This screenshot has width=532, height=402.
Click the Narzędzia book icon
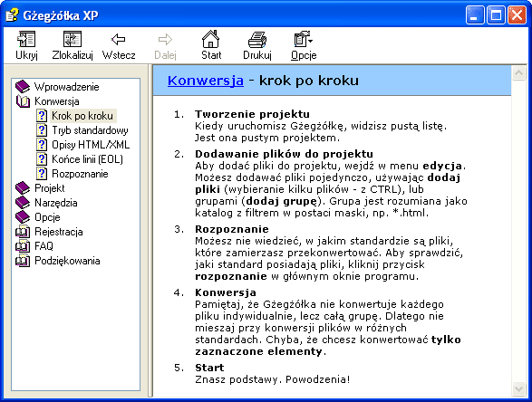23,203
